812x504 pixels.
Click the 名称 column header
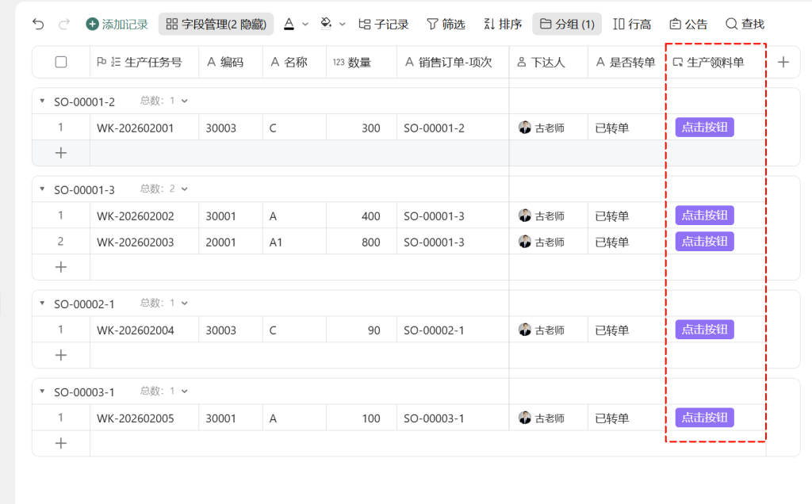coord(295,62)
